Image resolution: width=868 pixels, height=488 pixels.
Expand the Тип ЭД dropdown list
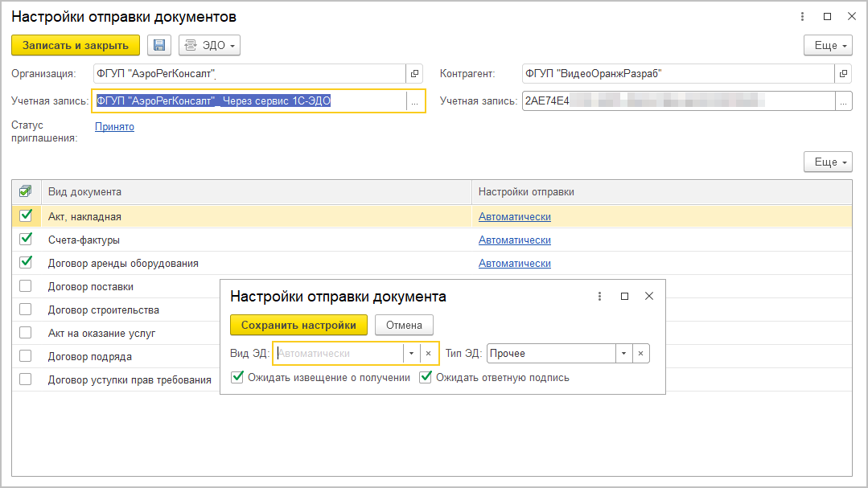(x=623, y=354)
